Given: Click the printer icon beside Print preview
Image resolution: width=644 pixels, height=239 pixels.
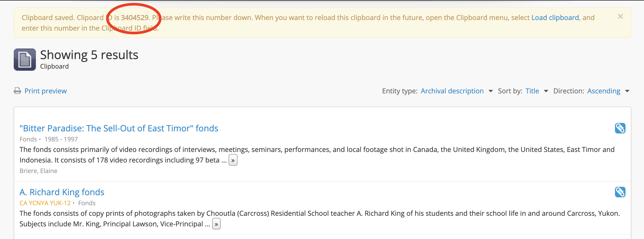Looking at the screenshot, I should coord(17,91).
